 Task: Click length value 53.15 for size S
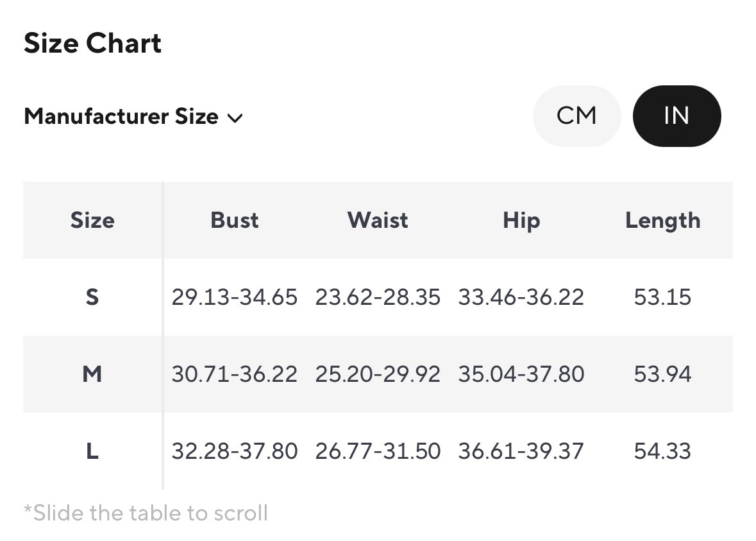[663, 297]
